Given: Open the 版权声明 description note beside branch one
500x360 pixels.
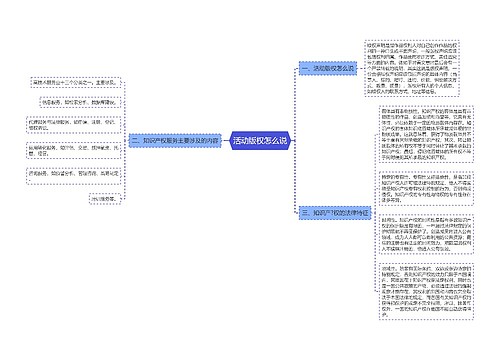Looking at the screenshot, I should pyautogui.click(x=412, y=68).
